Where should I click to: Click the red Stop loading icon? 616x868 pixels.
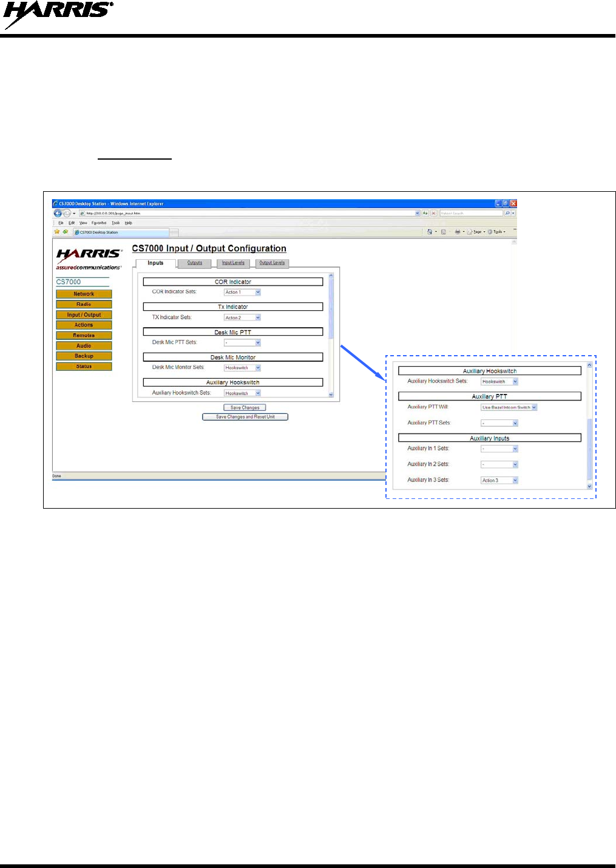tap(434, 213)
